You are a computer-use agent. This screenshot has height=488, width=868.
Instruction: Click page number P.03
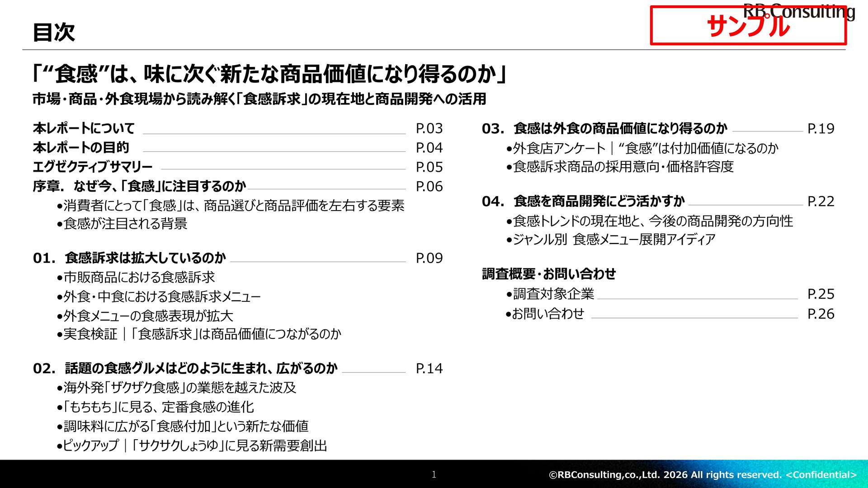tap(429, 128)
